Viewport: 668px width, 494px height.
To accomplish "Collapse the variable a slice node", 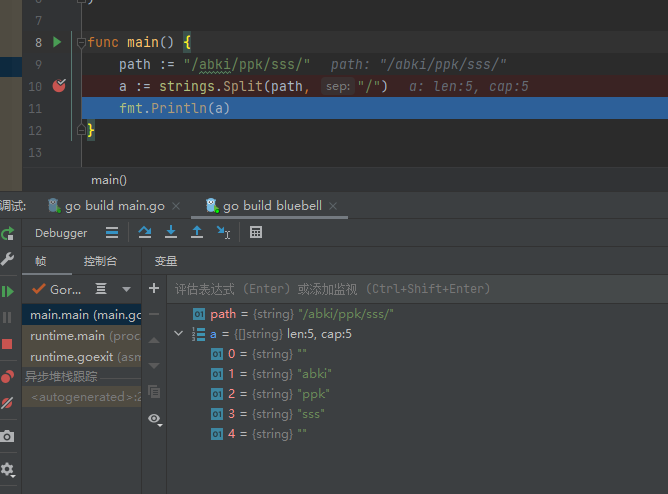I will pos(179,333).
